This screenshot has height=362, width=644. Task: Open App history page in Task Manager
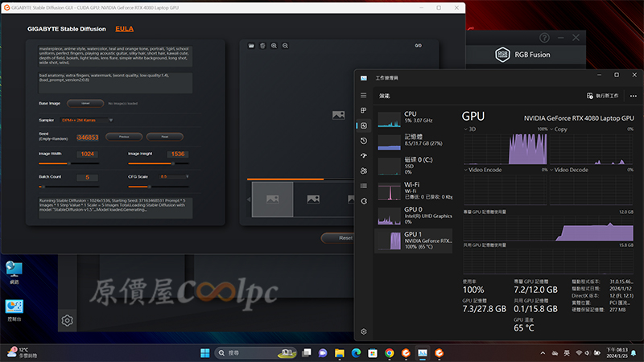364,141
